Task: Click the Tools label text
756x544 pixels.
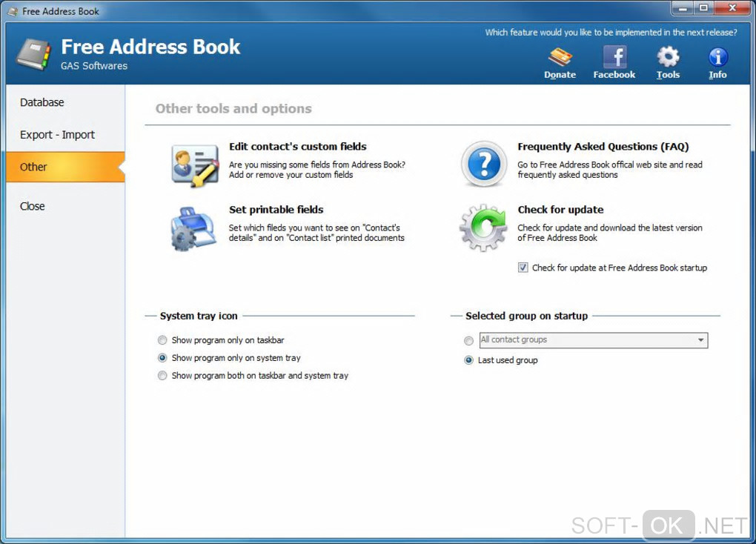Action: (669, 75)
